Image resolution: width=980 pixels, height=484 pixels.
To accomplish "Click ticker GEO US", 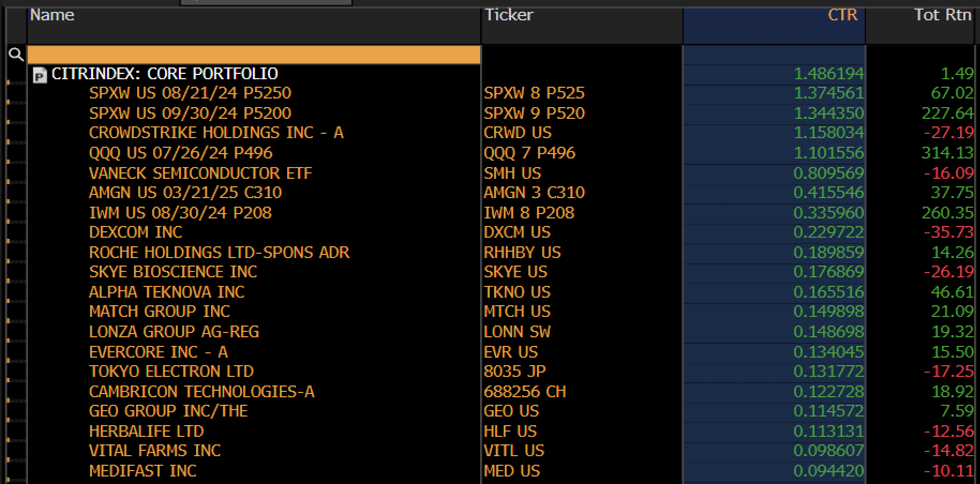I will [x=511, y=411].
